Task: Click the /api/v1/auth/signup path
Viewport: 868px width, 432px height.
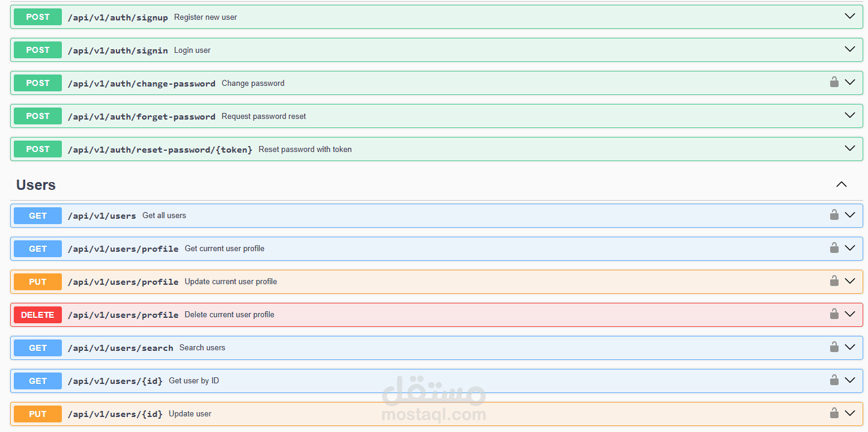Action: 118,17
